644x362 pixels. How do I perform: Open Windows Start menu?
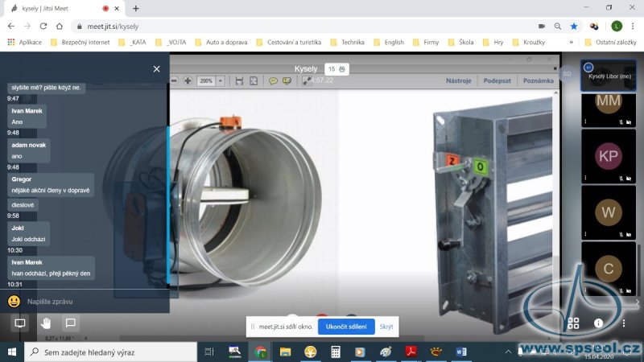click(x=12, y=352)
